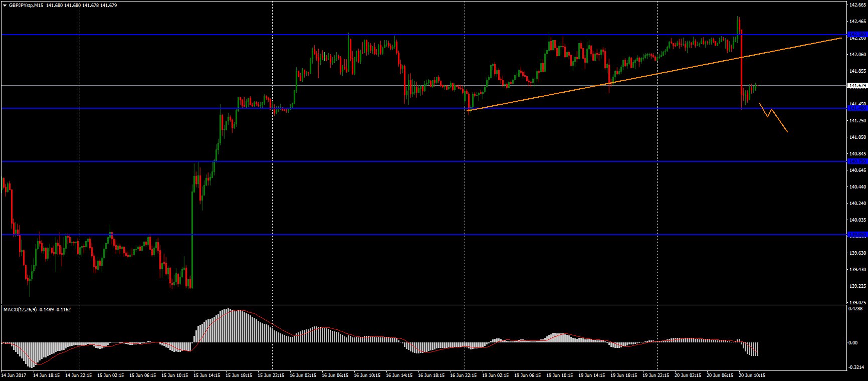868x381 pixels.
Task: Click the 140.240 price scale label
Action: coord(858,204)
